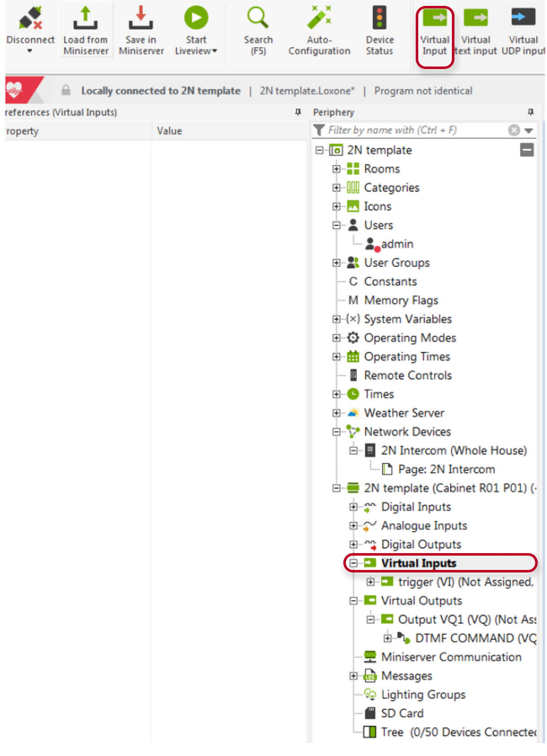Select Constants in the Periphery tree
The height and width of the screenshot is (756, 547).
390,281
